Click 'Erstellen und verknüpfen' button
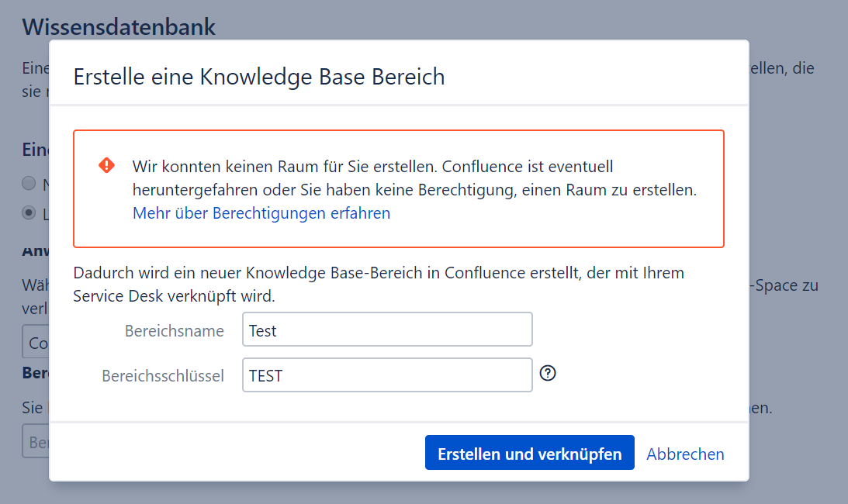848x504 pixels. (529, 453)
